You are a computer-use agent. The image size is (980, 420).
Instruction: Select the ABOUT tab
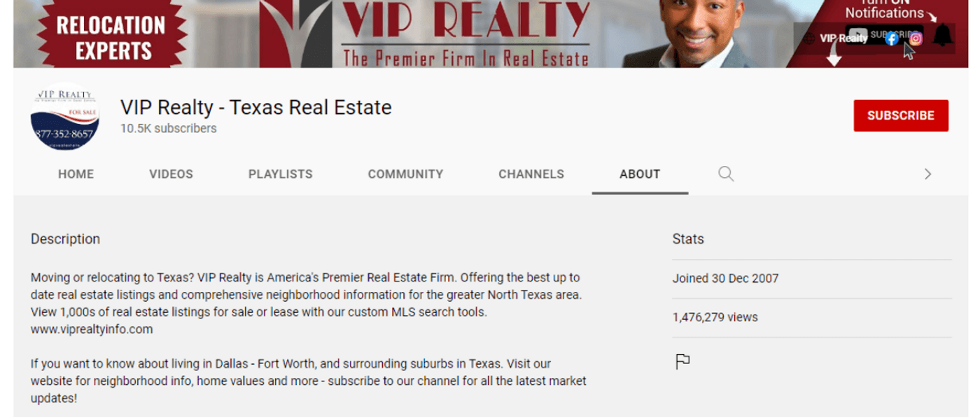[x=640, y=174]
